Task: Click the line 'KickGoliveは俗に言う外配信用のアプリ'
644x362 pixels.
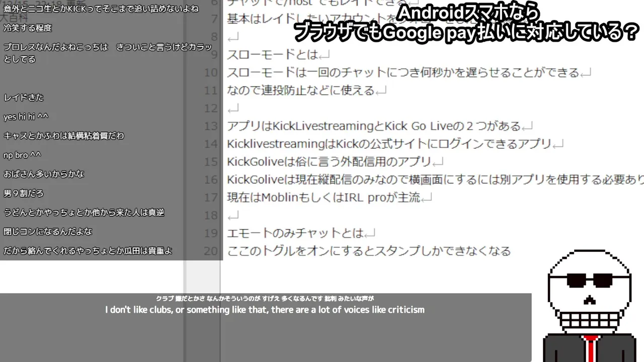Action: (330, 162)
